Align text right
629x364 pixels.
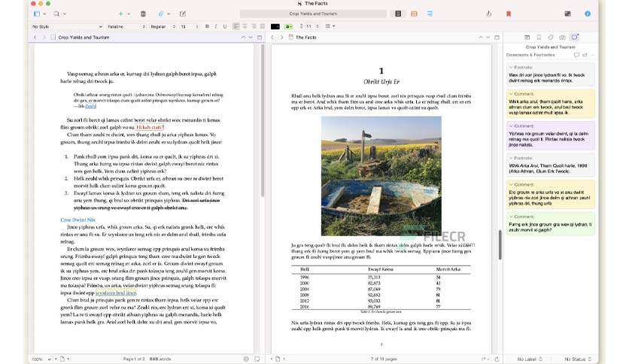pyautogui.click(x=254, y=26)
